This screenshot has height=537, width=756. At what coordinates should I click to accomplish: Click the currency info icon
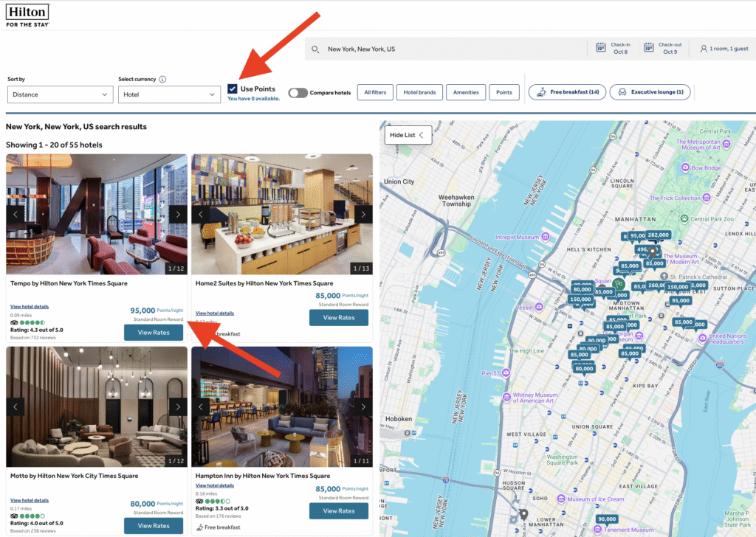162,80
